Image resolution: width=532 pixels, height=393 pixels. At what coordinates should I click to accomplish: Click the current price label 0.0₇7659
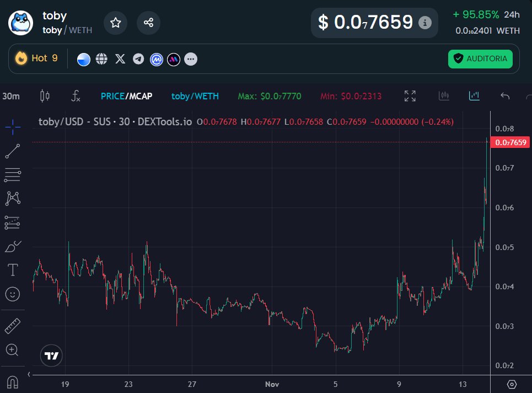510,142
